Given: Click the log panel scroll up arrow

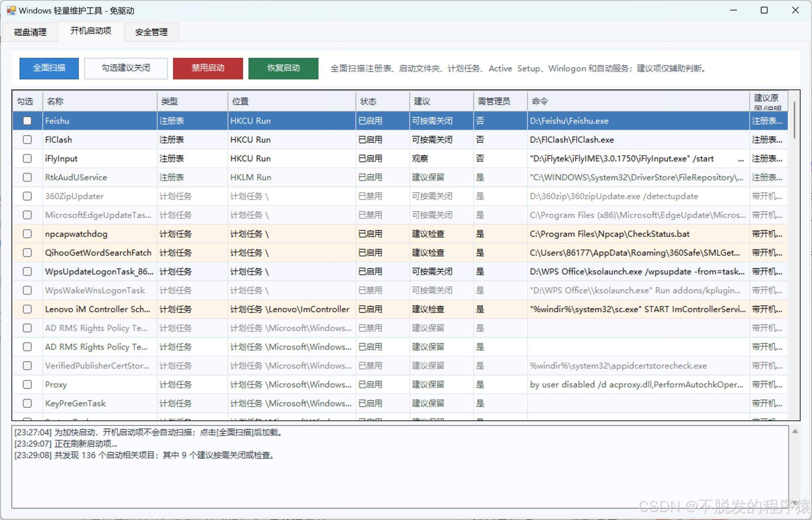Looking at the screenshot, I should coord(795,431).
